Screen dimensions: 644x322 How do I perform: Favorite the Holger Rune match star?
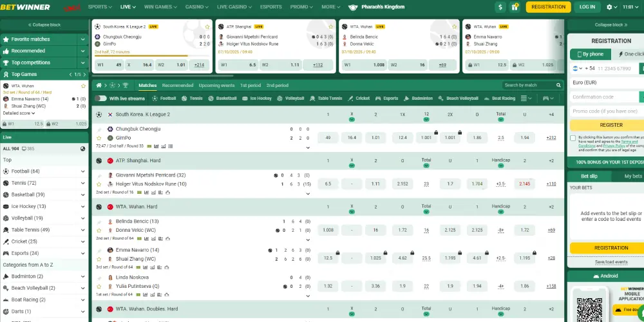pos(99,184)
